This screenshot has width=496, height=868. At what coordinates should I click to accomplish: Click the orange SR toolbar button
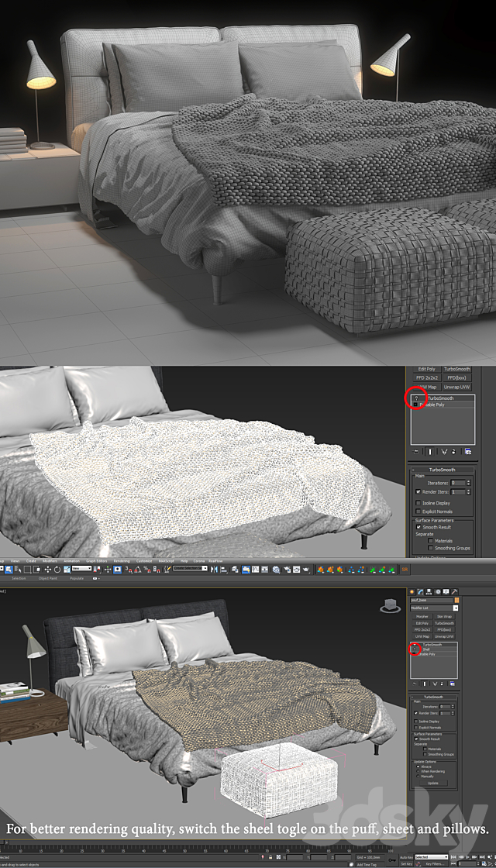(x=405, y=569)
